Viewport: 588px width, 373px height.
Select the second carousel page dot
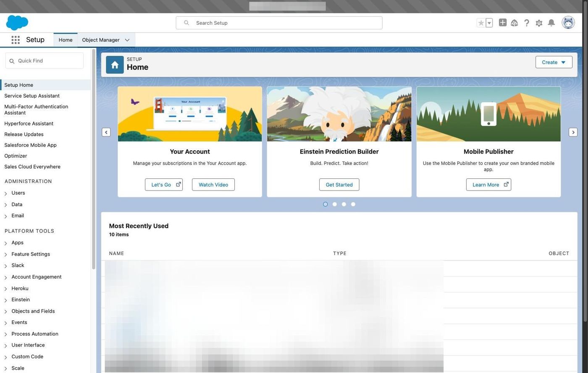pyautogui.click(x=334, y=204)
